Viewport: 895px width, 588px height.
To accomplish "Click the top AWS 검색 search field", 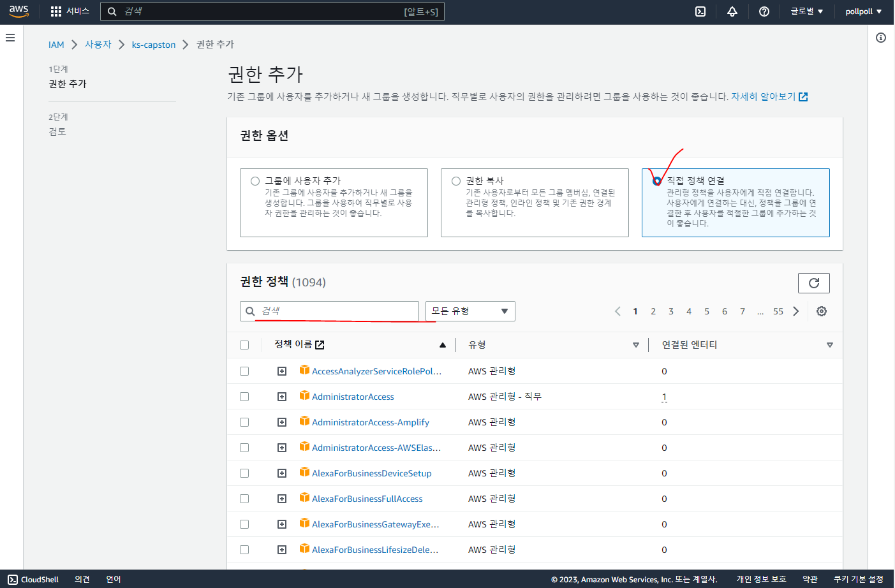I will [272, 11].
